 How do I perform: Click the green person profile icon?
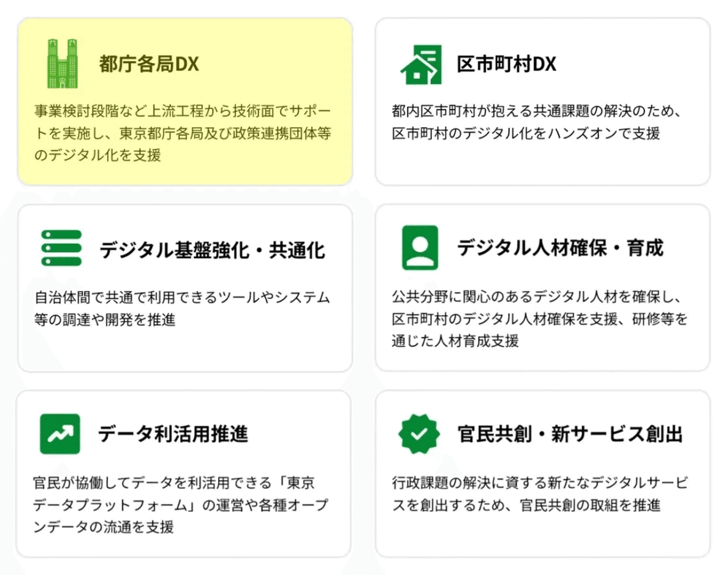(x=420, y=248)
